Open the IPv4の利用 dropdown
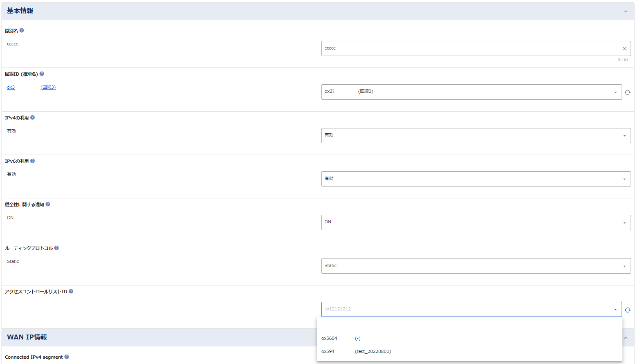 476,135
